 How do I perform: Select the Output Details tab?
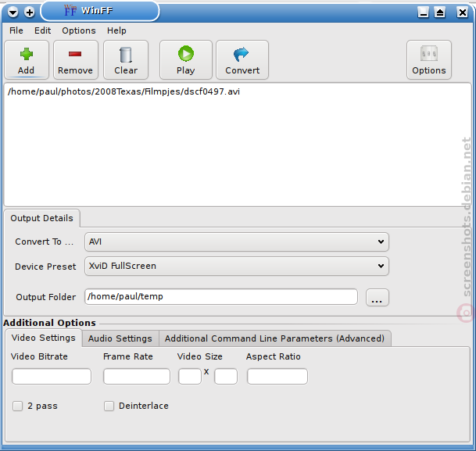pyautogui.click(x=42, y=218)
